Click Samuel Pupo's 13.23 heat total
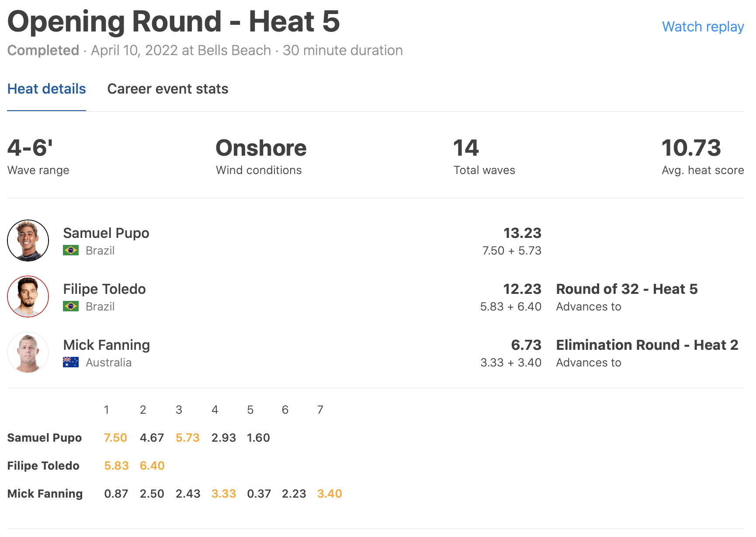This screenshot has width=756, height=537. coord(522,233)
